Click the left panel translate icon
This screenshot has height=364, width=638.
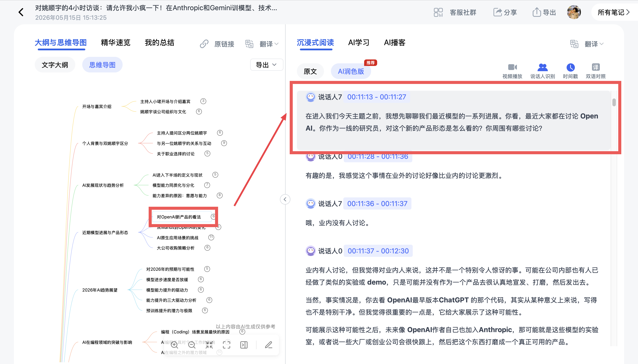tap(249, 44)
